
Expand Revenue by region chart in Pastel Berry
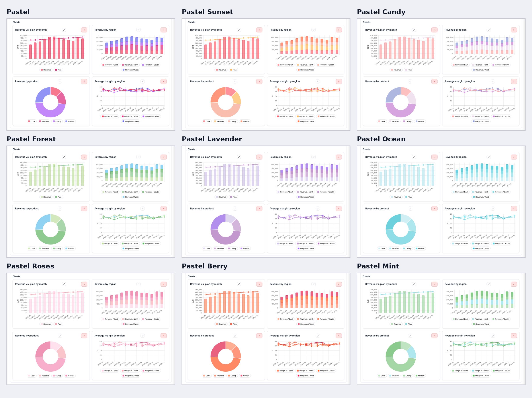click(x=314, y=284)
